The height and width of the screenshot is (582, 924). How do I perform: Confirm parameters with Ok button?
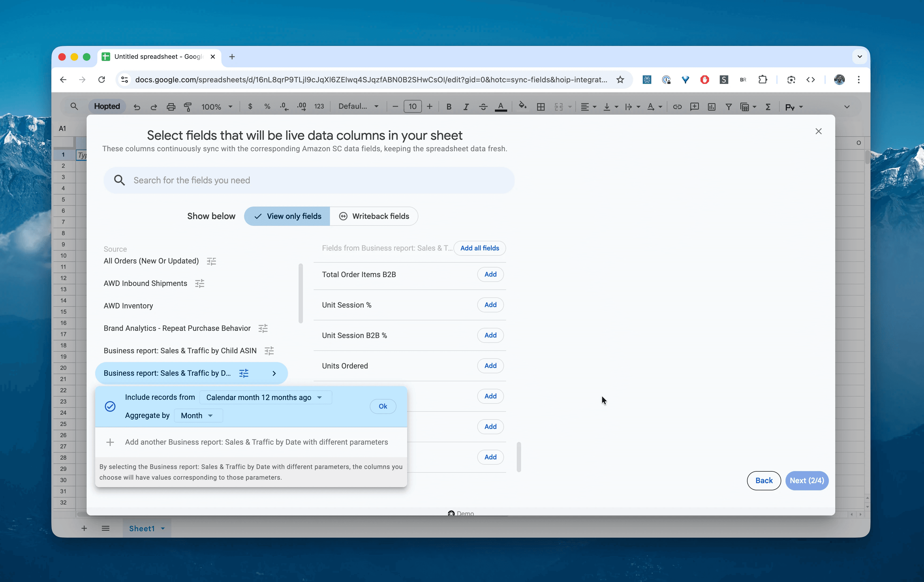pos(383,406)
